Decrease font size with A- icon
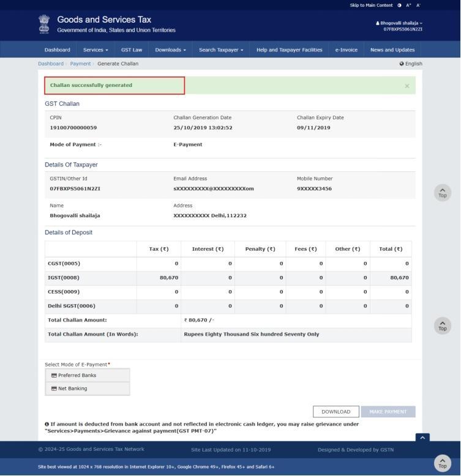 click(x=418, y=5)
